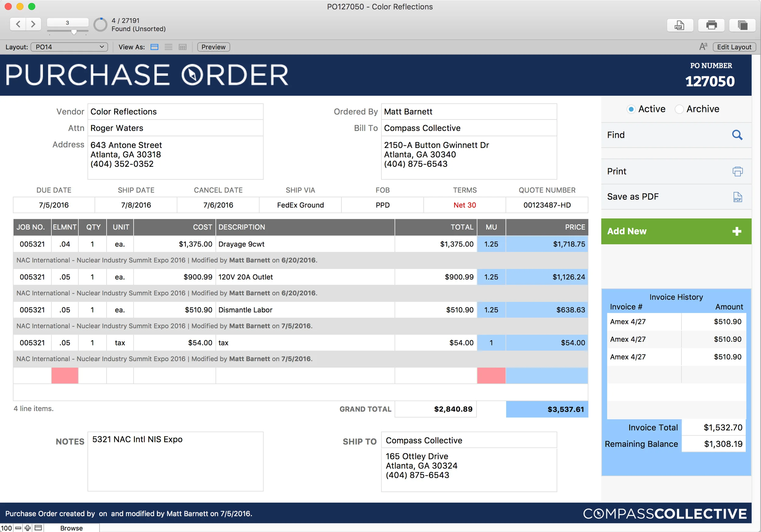Click the $1,126.24 price cell
This screenshot has height=532, width=761.
tap(547, 277)
